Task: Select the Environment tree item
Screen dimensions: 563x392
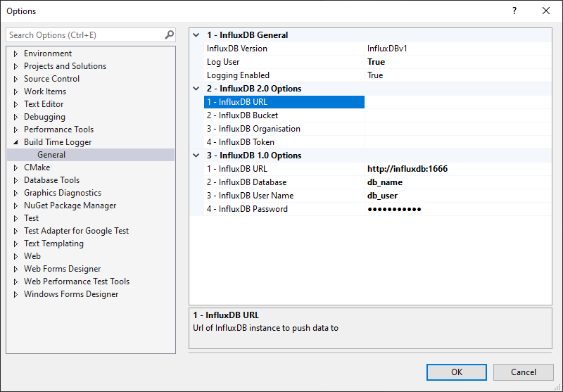Action: (x=48, y=53)
